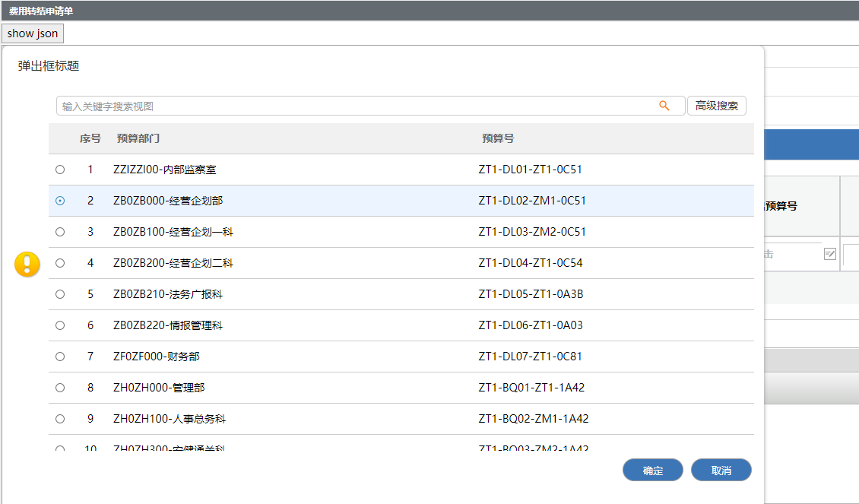Click the edit icon in background form field

[x=830, y=254]
